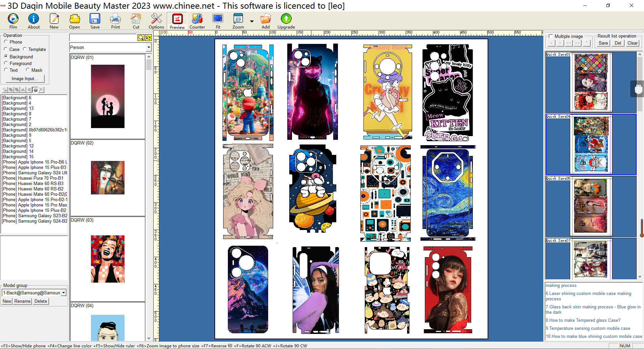Click the flip horizontal triangle icon above layer list
644x349 pixels.
point(23,90)
